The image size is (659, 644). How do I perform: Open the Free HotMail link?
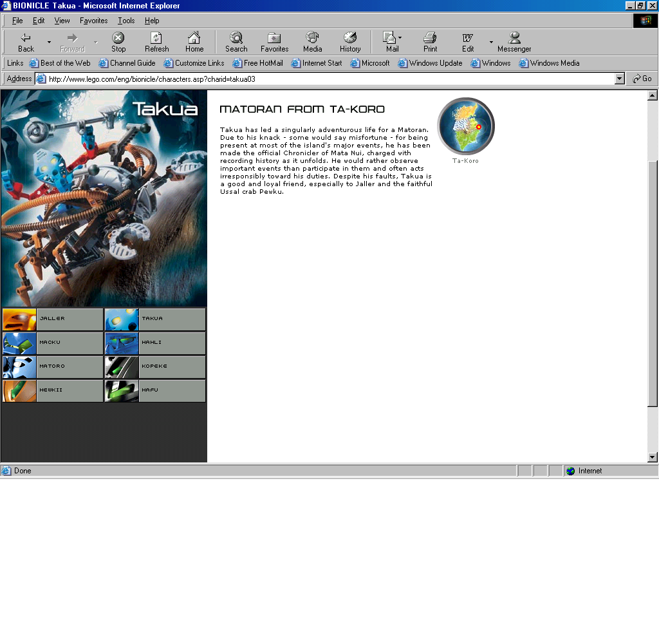point(258,63)
